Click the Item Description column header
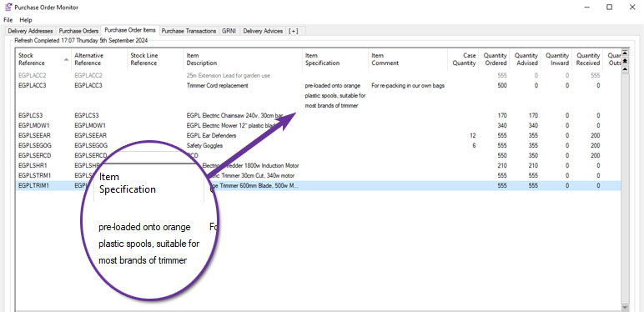The image size is (644, 312). (x=243, y=59)
